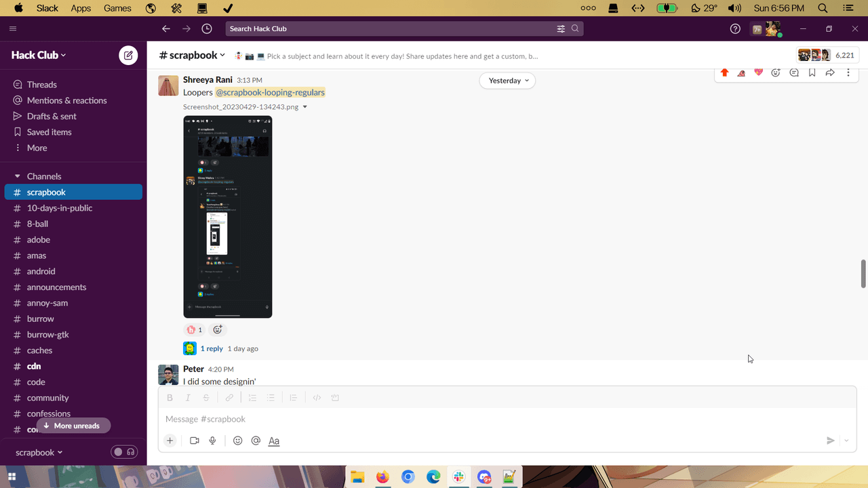Click the search filter icon
868x488 pixels.
tap(561, 28)
